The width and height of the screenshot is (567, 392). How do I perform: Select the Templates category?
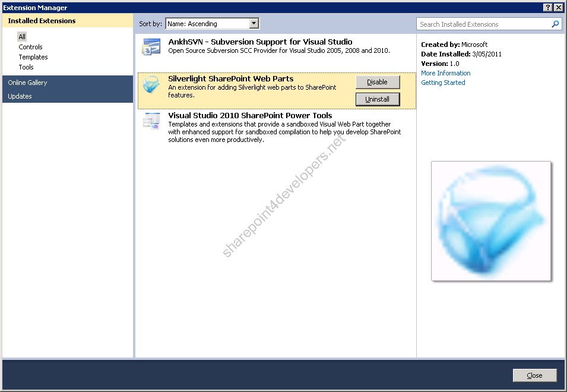point(33,57)
